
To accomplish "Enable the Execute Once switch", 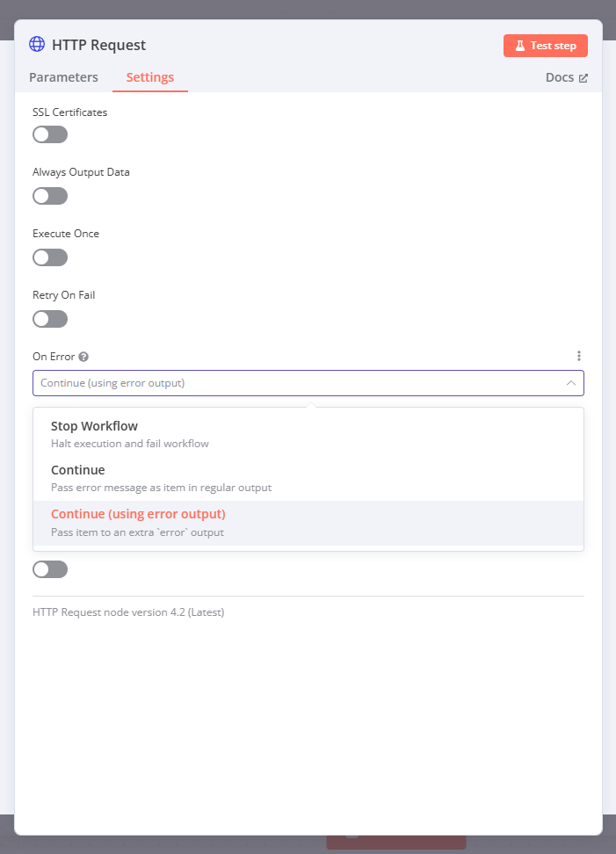I will [49, 257].
